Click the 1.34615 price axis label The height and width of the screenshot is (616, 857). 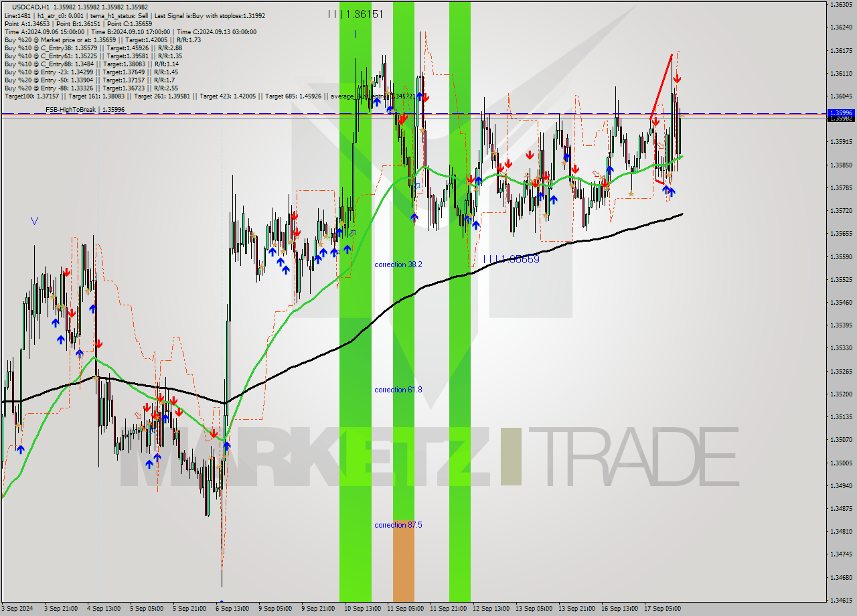tap(841, 600)
